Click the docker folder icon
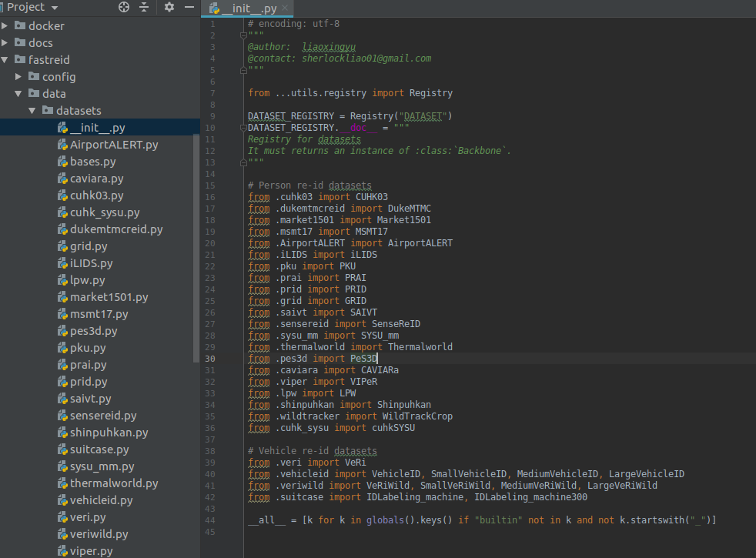The height and width of the screenshot is (558, 756). coord(20,25)
